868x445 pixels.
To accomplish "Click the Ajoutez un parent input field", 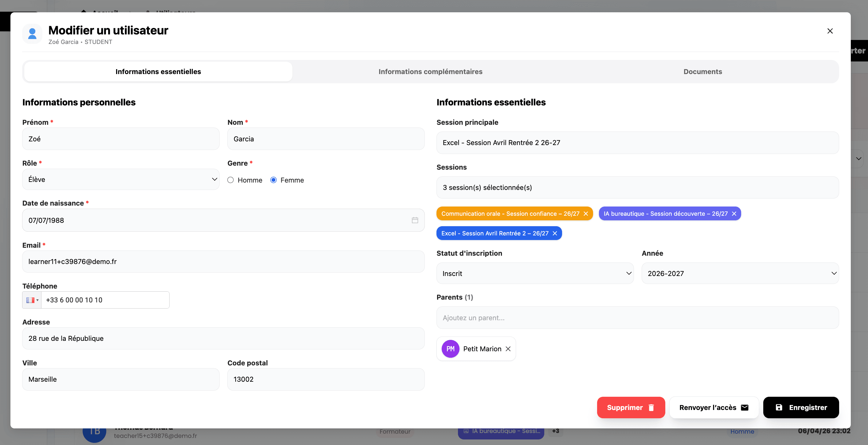I will click(x=637, y=317).
